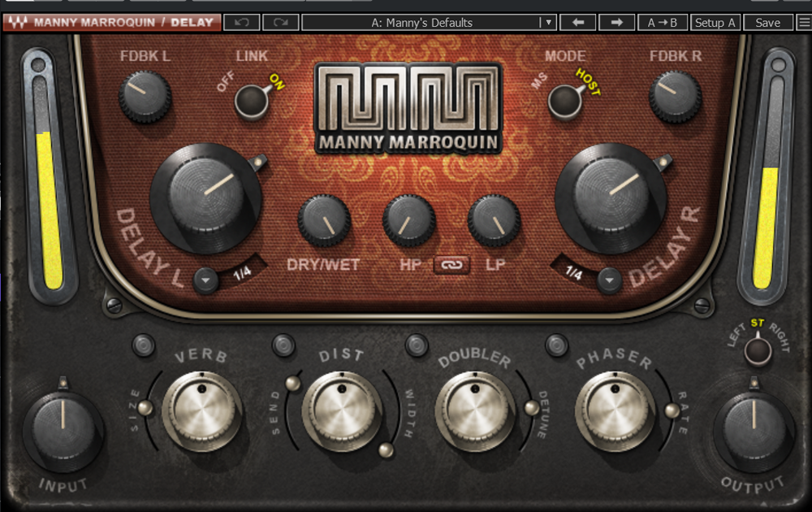The image size is (812, 512).
Task: Click the MANNY MARROQUIN / DELAY title text
Action: (123, 22)
